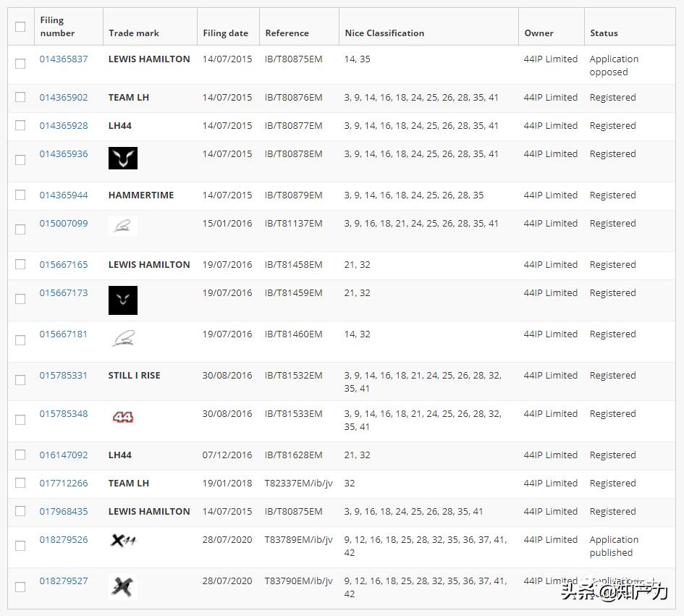The width and height of the screenshot is (684, 616).
Task: Click HAMMERTIME trade mark name
Action: point(141,195)
